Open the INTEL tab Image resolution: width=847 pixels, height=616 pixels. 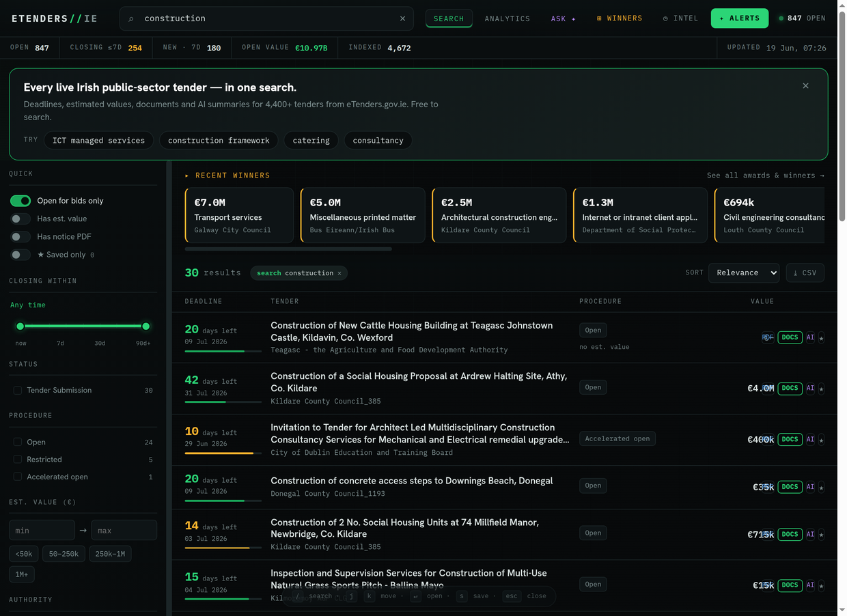680,18
